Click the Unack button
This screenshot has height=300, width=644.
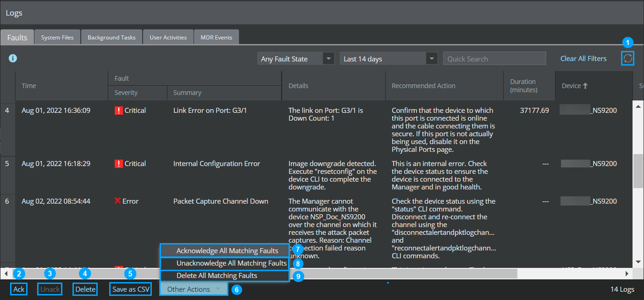[x=50, y=289]
